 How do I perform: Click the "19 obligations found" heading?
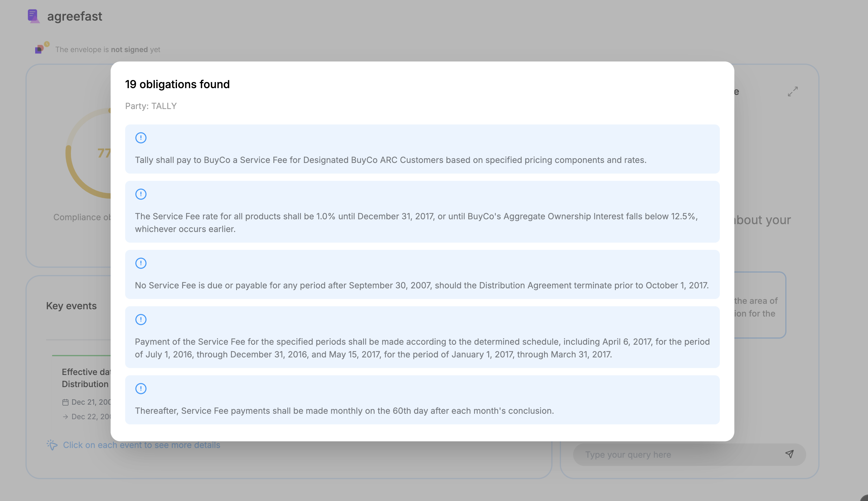click(177, 84)
